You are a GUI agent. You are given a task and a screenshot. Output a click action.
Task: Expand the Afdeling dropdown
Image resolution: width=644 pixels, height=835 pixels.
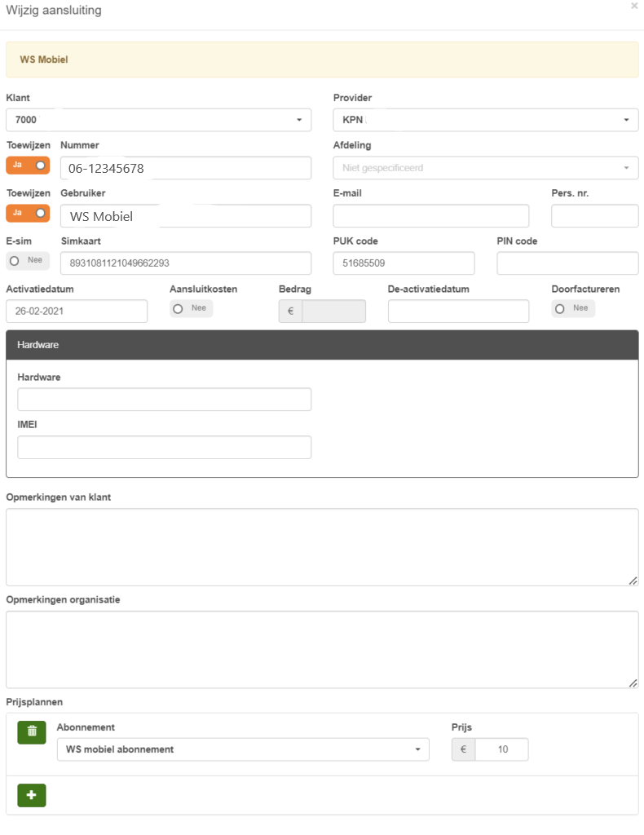pos(485,168)
